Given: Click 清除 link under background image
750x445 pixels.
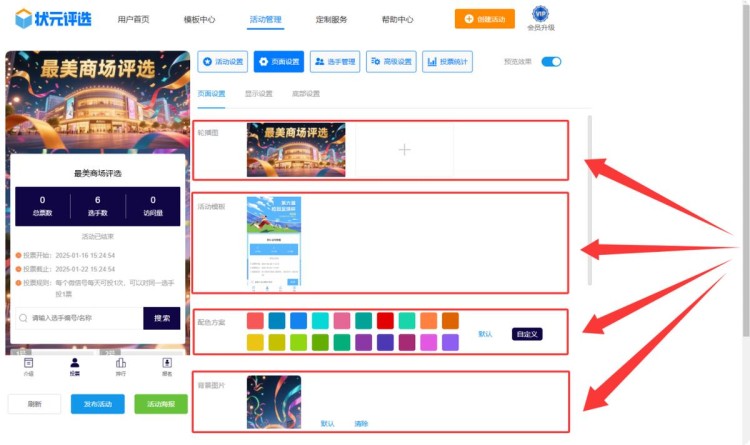Looking at the screenshot, I should tap(361, 423).
